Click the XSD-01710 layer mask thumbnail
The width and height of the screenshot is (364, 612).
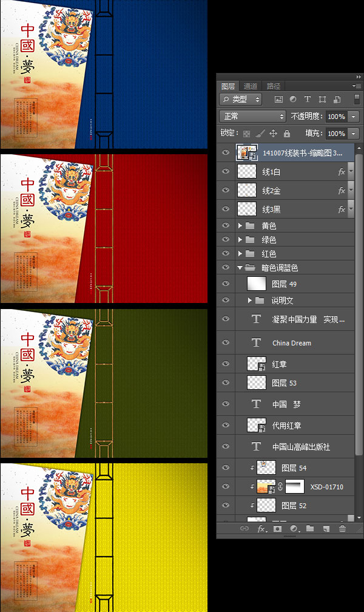tap(295, 487)
